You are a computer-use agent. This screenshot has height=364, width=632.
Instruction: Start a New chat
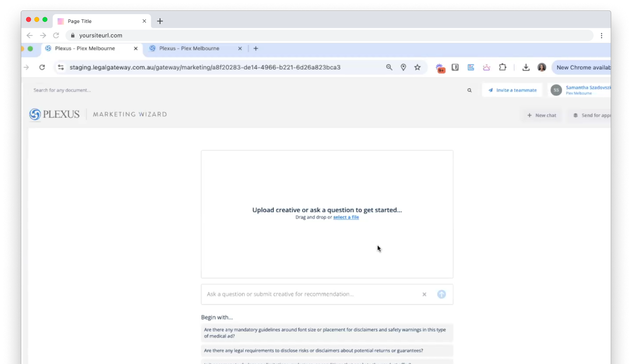(541, 116)
